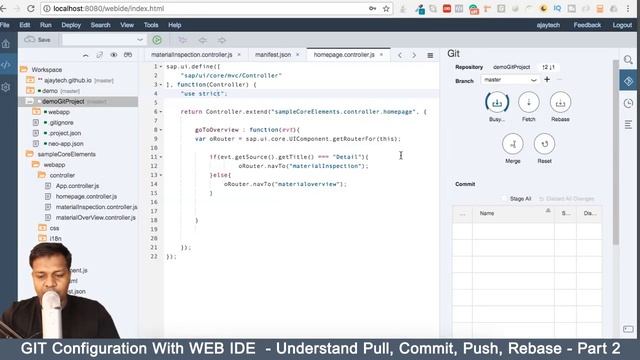640x360 pixels.
Task: Open homepage.controller.js in tree
Action: pyautogui.click(x=86, y=196)
